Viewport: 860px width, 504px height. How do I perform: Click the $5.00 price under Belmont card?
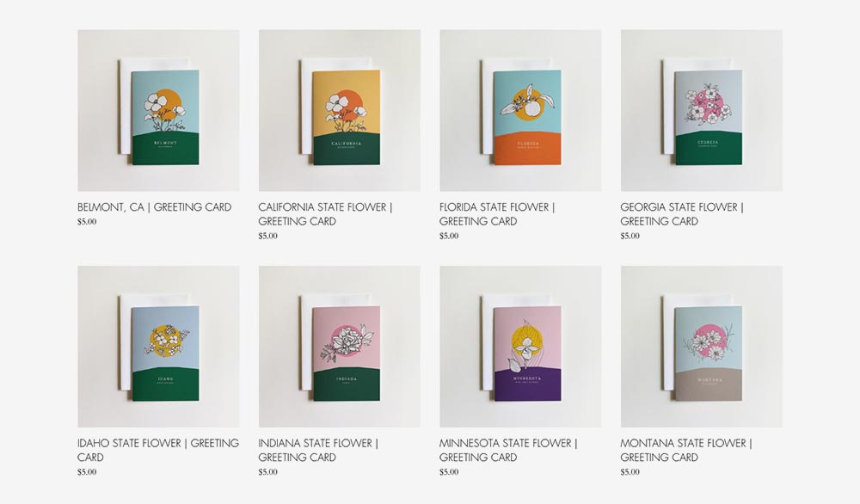(87, 222)
